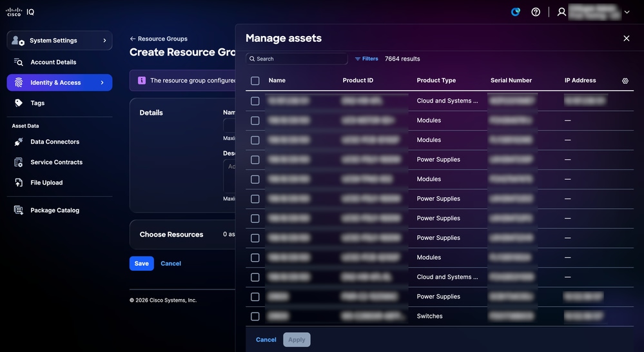The width and height of the screenshot is (644, 352).
Task: Open the Cisco IQ logo home
Action: [x=20, y=12]
